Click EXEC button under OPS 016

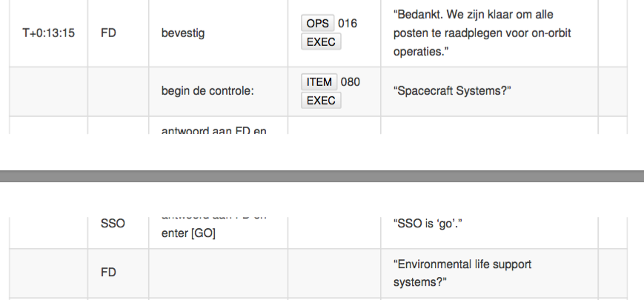[x=321, y=42]
